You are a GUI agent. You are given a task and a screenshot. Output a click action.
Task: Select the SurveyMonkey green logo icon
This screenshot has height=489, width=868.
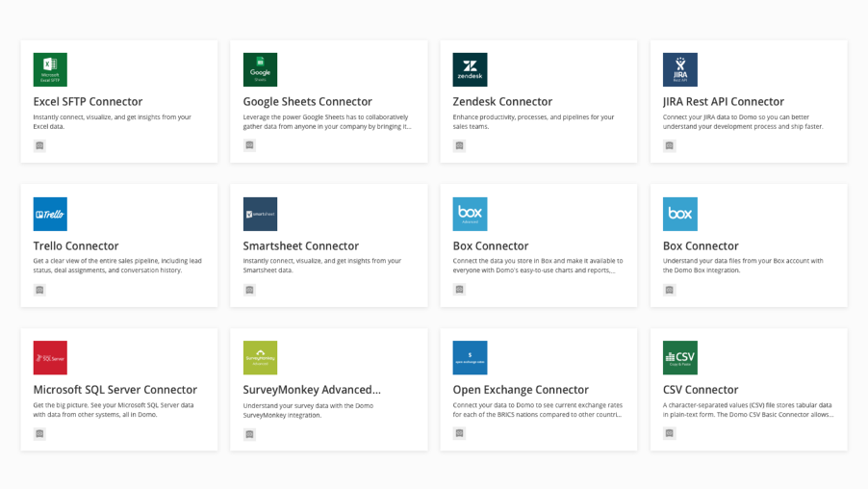click(260, 357)
